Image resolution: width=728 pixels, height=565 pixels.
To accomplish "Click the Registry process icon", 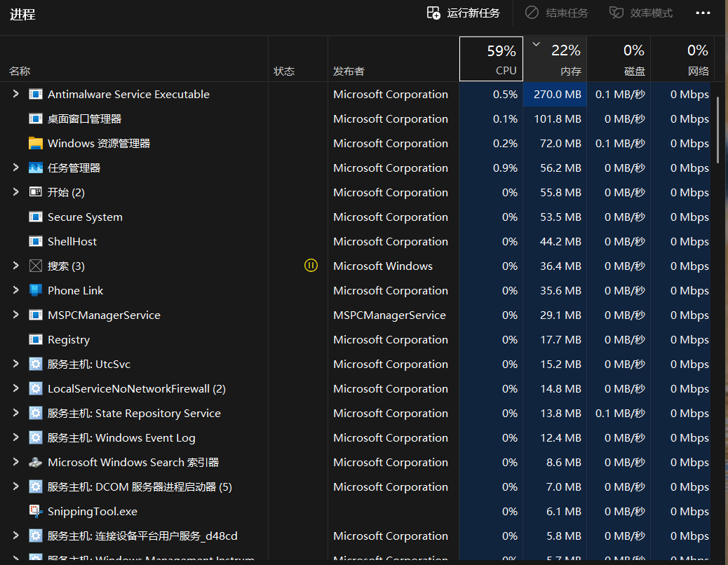I will click(x=36, y=339).
